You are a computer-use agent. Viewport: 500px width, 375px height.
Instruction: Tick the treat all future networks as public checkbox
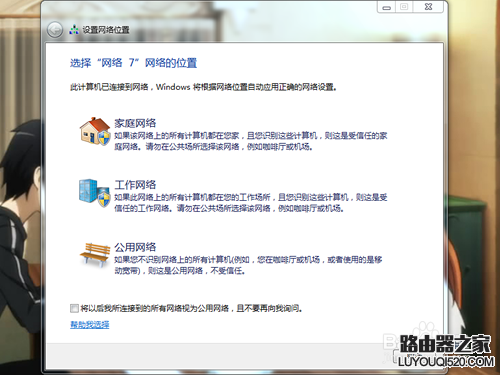pyautogui.click(x=74, y=308)
